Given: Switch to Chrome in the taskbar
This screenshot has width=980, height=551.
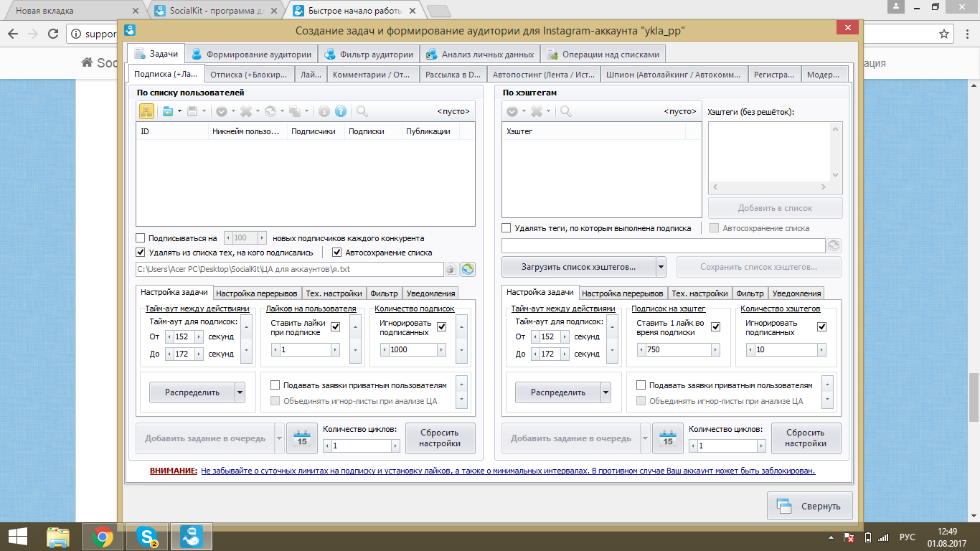Looking at the screenshot, I should click(x=102, y=536).
